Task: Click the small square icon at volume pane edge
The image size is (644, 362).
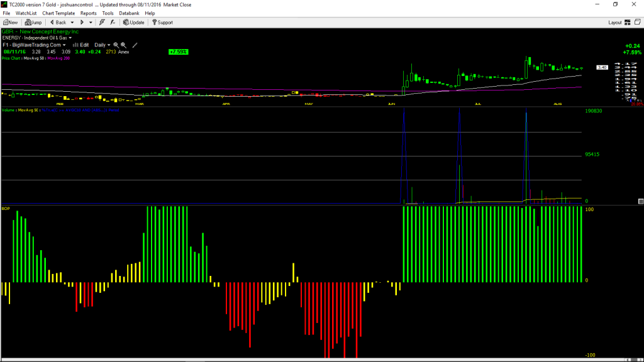Action: click(641, 201)
